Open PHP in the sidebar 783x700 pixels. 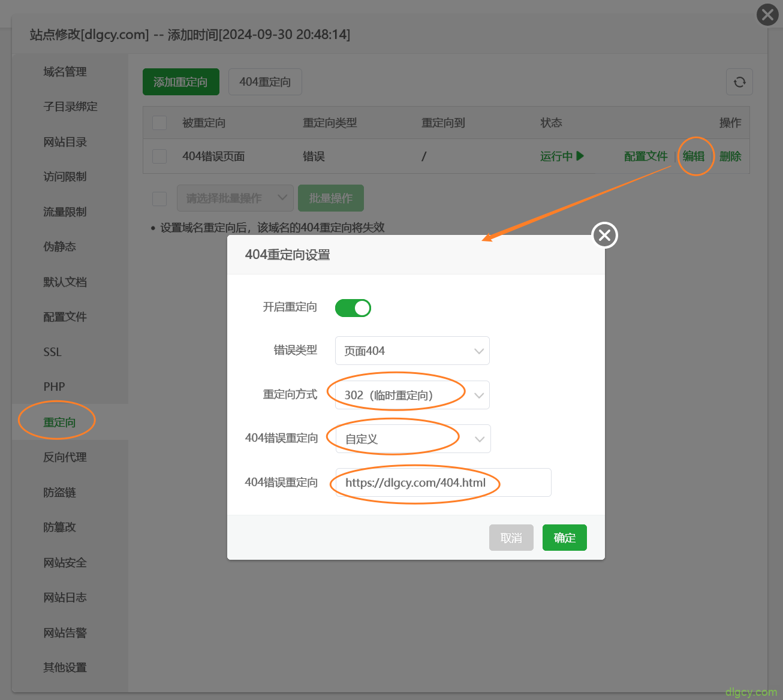[x=54, y=387]
